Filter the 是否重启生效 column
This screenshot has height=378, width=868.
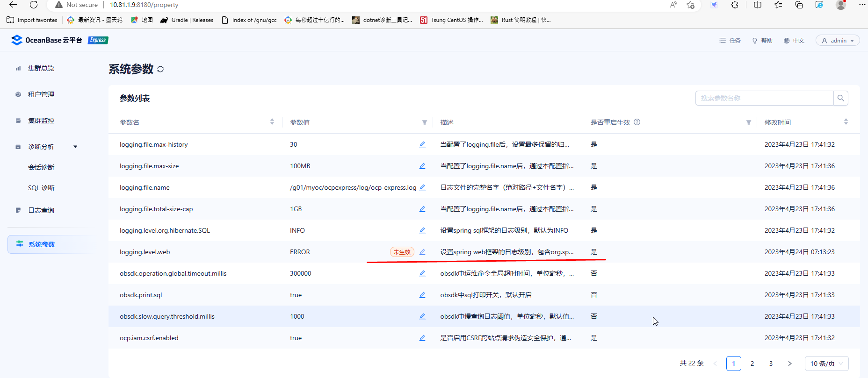pyautogui.click(x=749, y=122)
